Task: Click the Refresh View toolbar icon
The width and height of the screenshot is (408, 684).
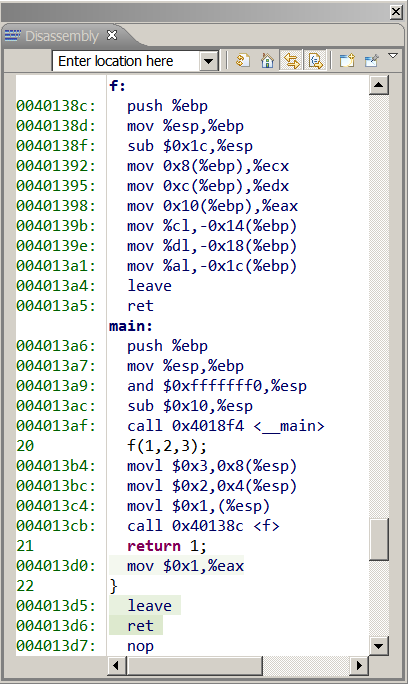Action: 243,60
